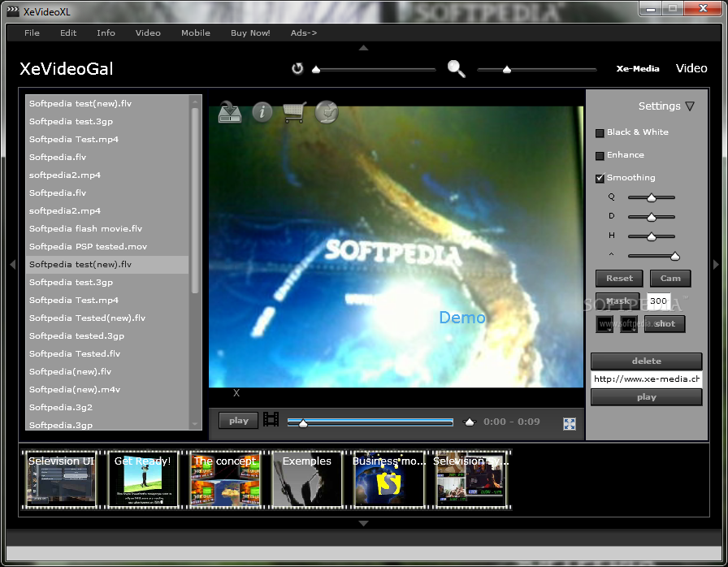Click the Video label in the header
This screenshot has width=728, height=567.
[691, 68]
